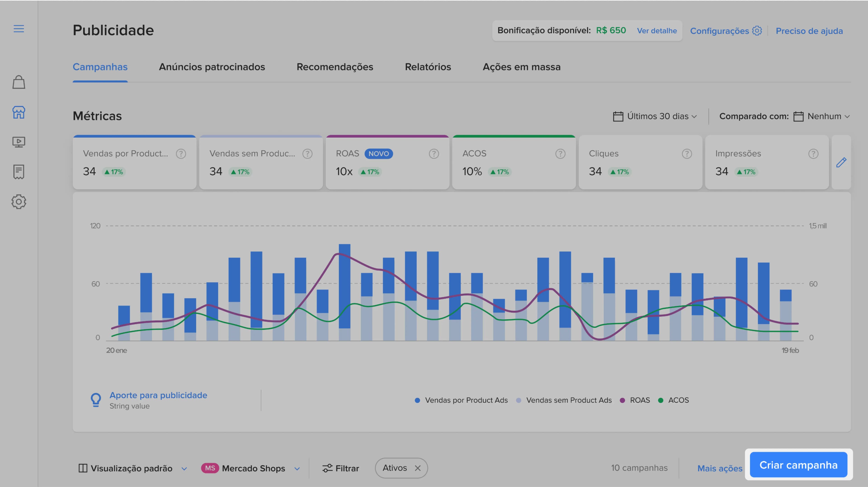
Task: Toggle the Impressões metric card
Action: tap(767, 162)
